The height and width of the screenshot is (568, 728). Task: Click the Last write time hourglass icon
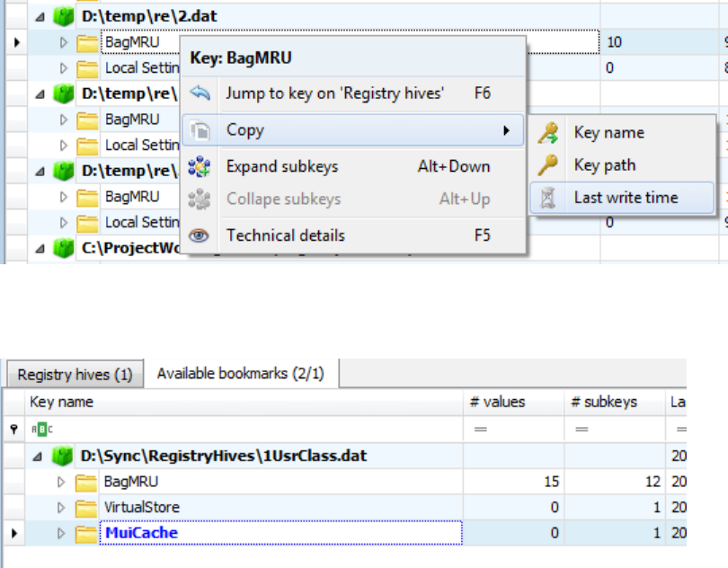point(548,198)
